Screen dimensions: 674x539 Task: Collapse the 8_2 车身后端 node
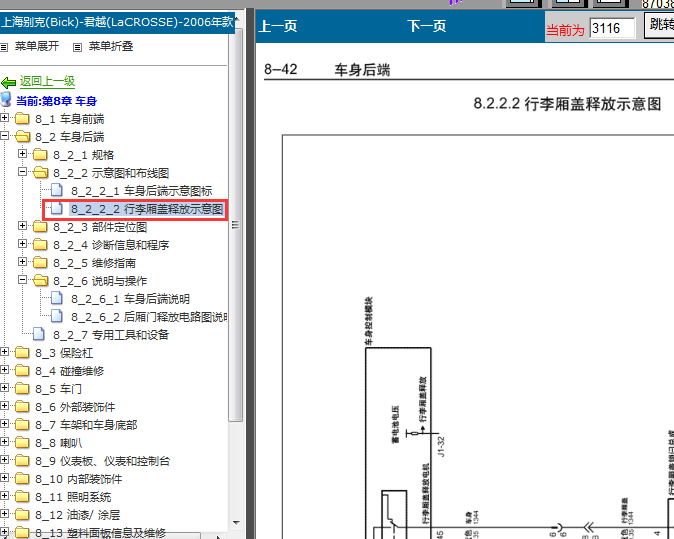[x=4, y=135]
